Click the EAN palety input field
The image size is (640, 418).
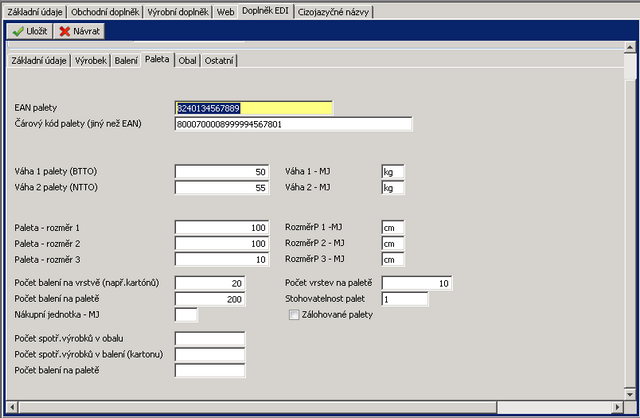253,108
